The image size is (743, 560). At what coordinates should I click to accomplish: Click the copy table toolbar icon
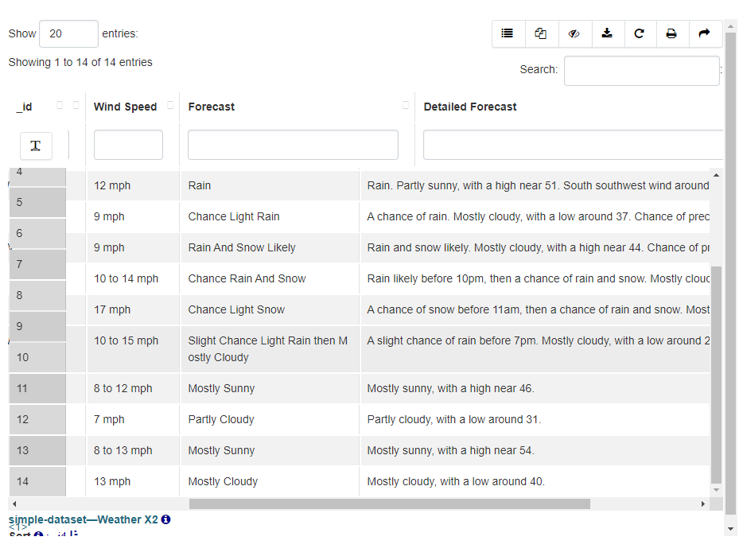pos(542,33)
